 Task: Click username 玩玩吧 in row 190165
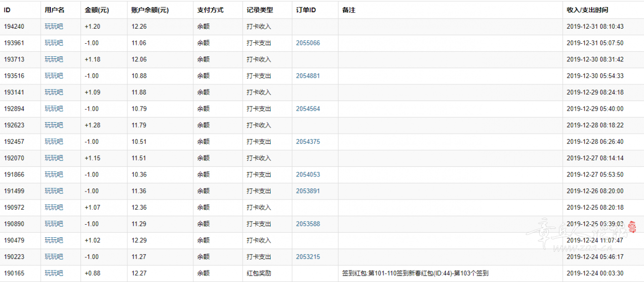click(54, 273)
